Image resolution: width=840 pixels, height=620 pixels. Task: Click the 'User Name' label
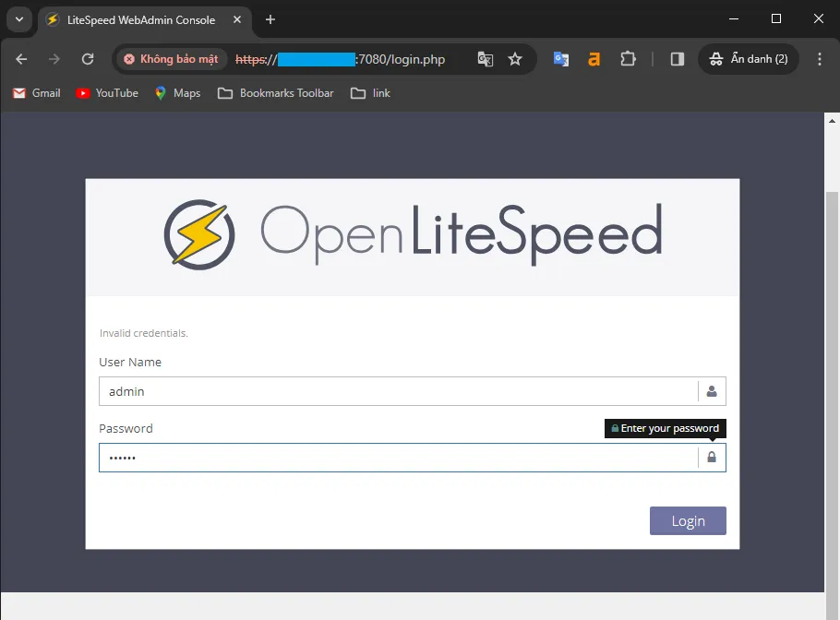point(130,363)
